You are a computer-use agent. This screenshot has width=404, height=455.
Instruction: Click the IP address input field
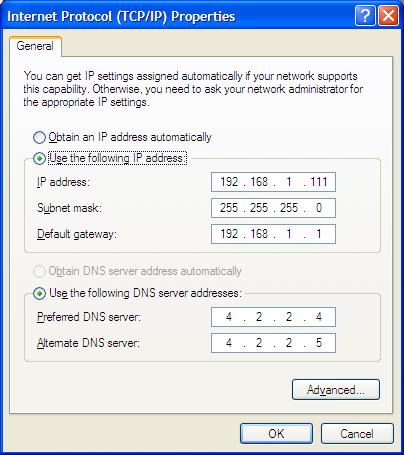[x=273, y=182]
